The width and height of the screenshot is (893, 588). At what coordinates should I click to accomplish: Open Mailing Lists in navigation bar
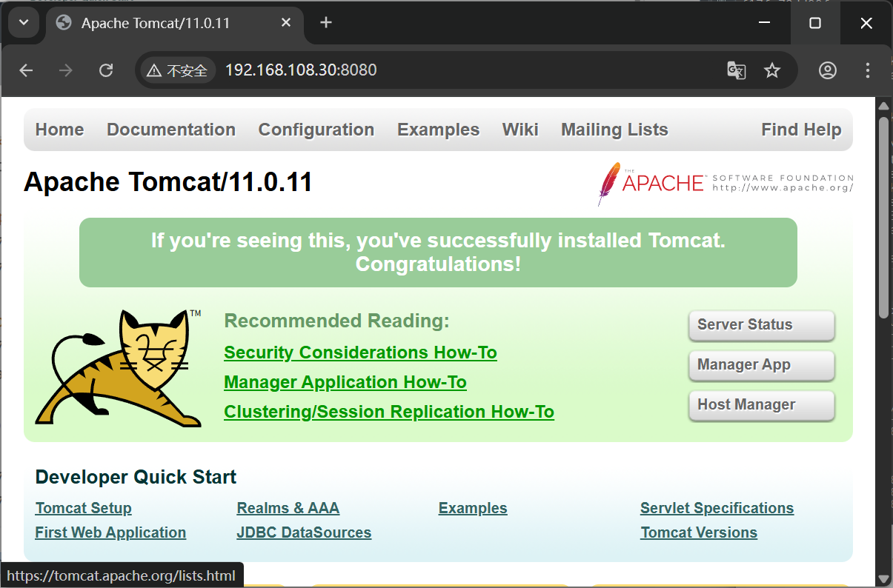pyautogui.click(x=614, y=130)
